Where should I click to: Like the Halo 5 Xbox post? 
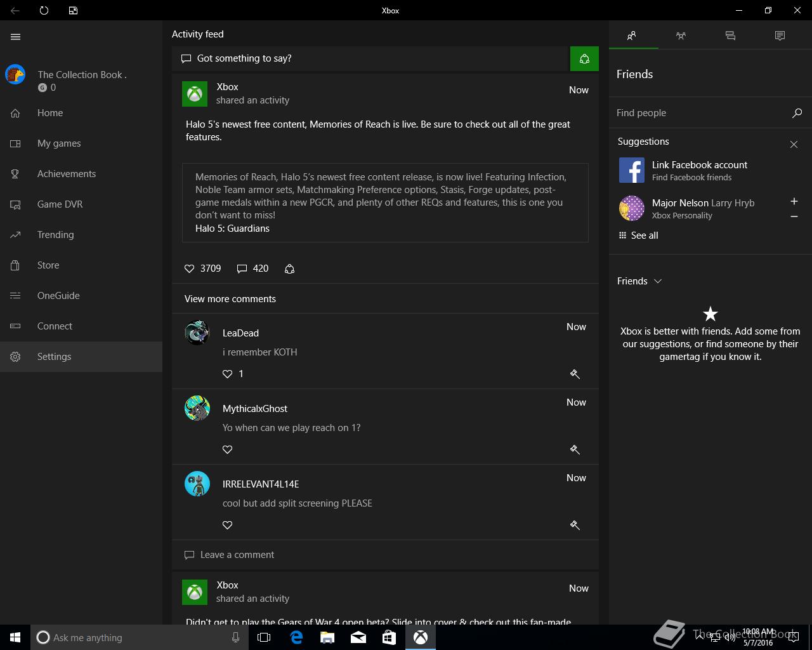coord(189,269)
